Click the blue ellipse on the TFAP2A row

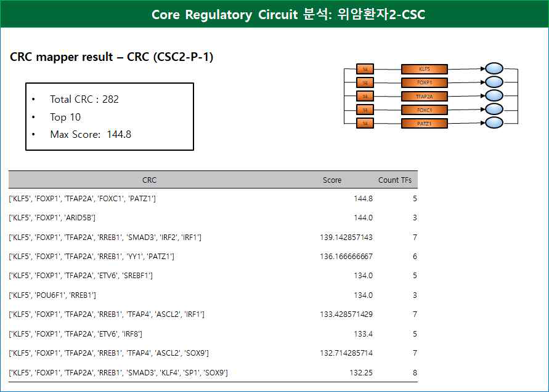(494, 95)
